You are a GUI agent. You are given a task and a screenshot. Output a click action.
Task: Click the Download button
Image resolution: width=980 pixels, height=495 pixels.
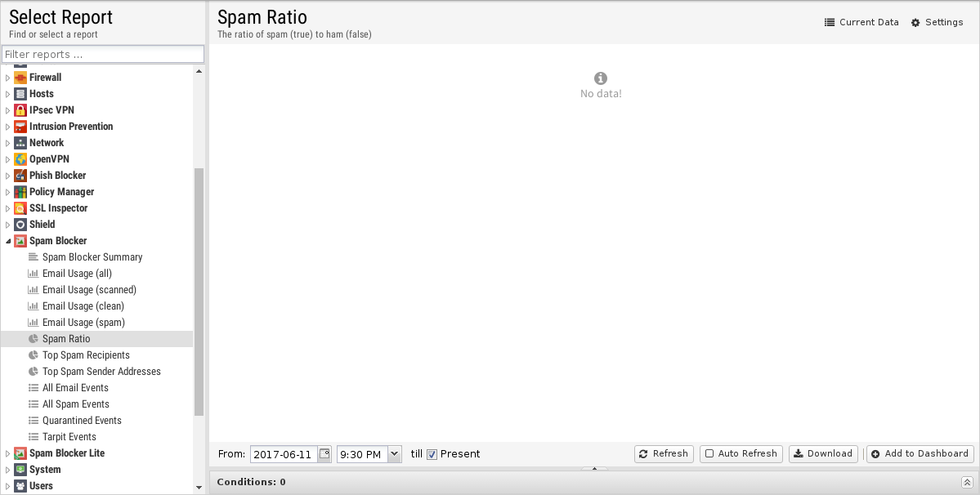pyautogui.click(x=823, y=454)
